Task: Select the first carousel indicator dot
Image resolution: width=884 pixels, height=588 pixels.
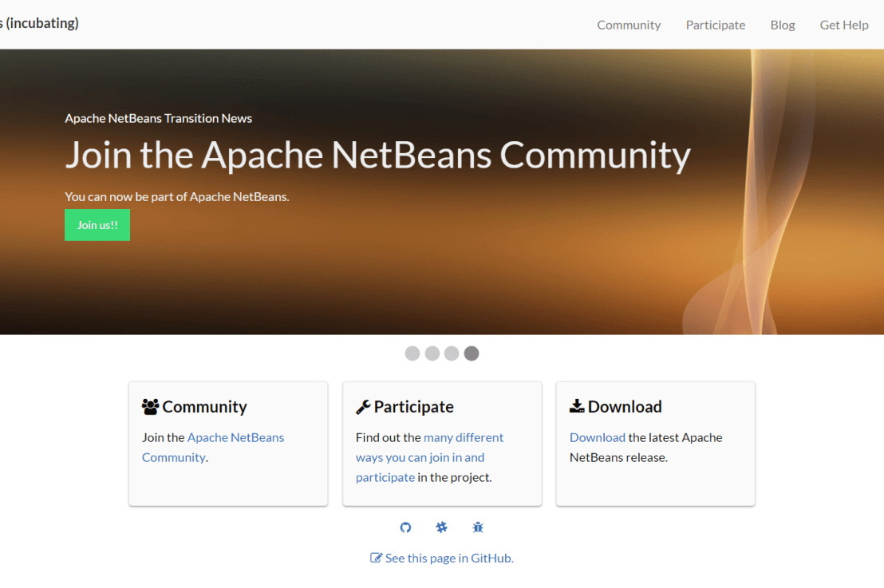Action: tap(412, 353)
